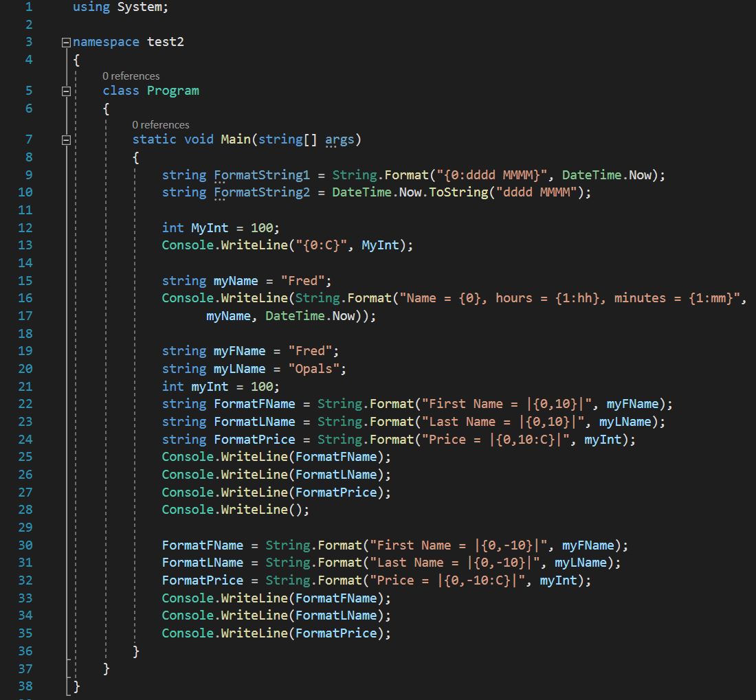This screenshot has width=756, height=700.
Task: Place cursor on FormatString1 variable declaration
Action: coord(261,175)
